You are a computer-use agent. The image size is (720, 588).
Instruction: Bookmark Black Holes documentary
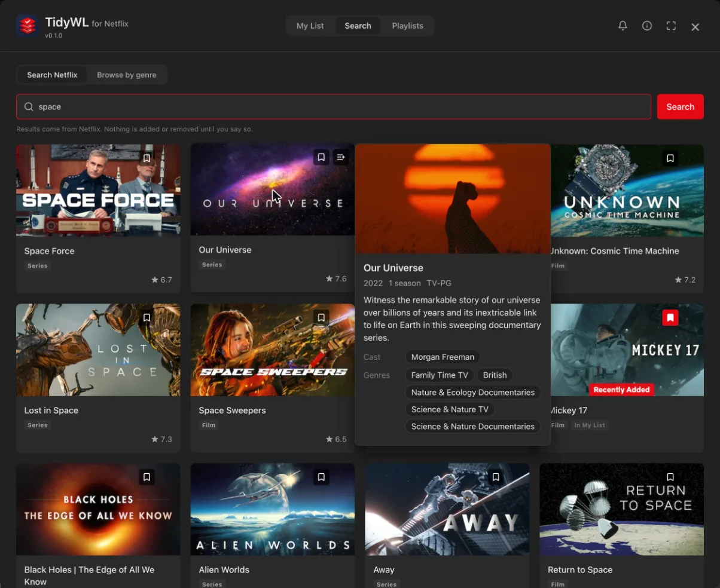coord(147,477)
